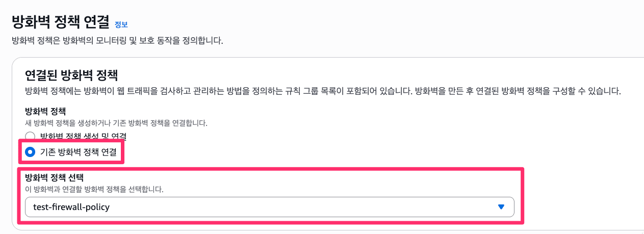
Task: Click the blue dropdown arrow icon
Action: [x=501, y=207]
